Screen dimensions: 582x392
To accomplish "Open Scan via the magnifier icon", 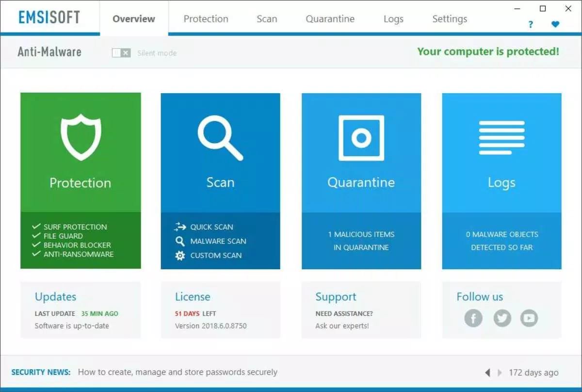I will (x=221, y=136).
